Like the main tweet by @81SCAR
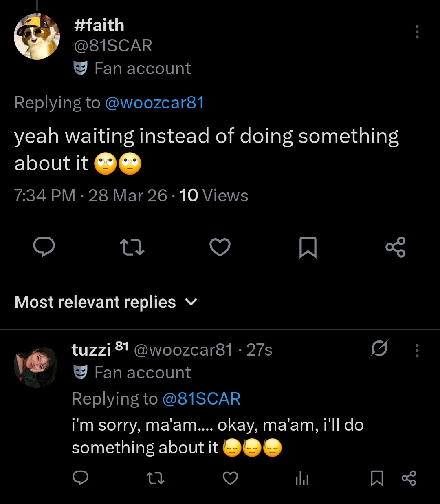Image resolution: width=440 pixels, height=504 pixels. point(220,247)
